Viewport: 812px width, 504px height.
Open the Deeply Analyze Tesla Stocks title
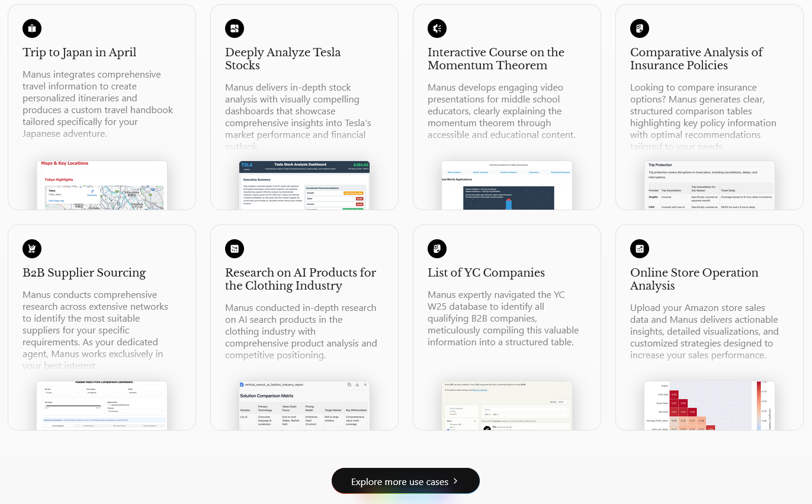(283, 59)
